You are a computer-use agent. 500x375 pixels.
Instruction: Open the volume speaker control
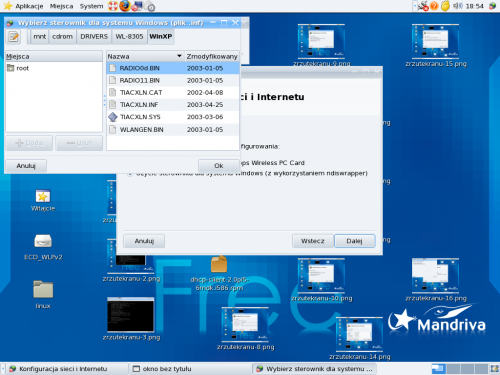[x=458, y=6]
